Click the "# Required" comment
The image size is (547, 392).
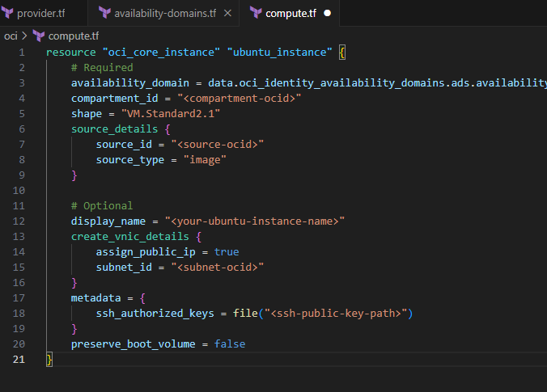coord(102,68)
